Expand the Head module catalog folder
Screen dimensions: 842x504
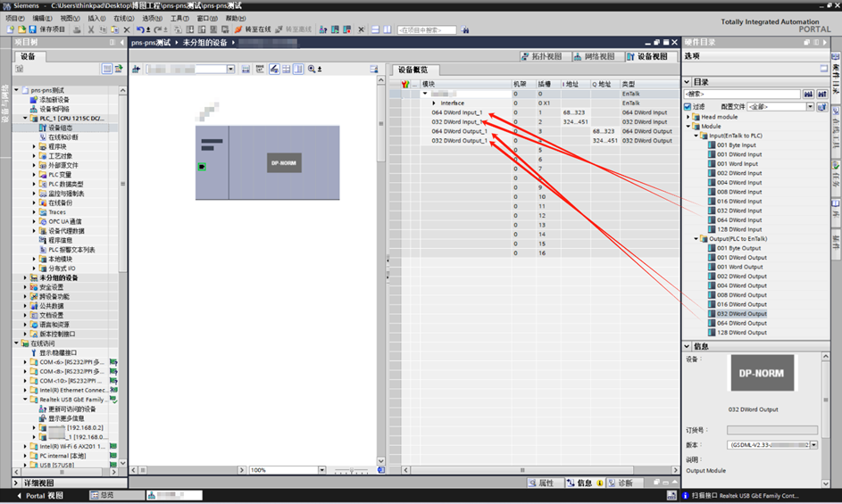(x=688, y=117)
